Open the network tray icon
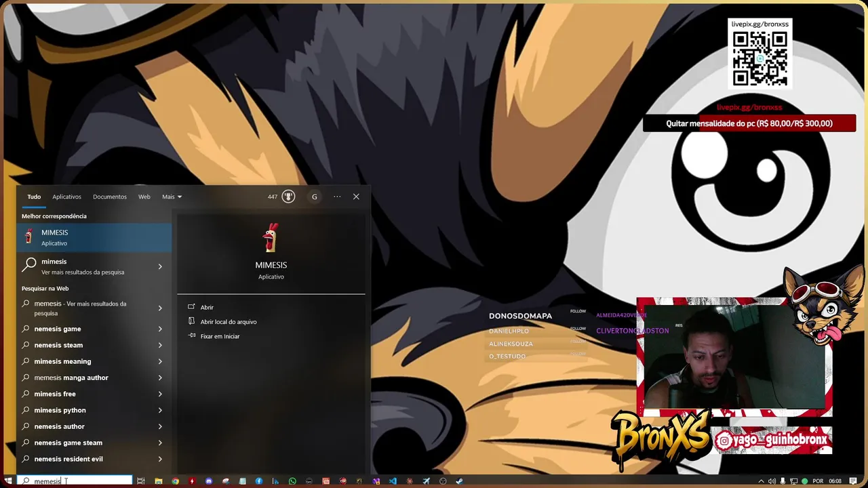 coord(794,481)
